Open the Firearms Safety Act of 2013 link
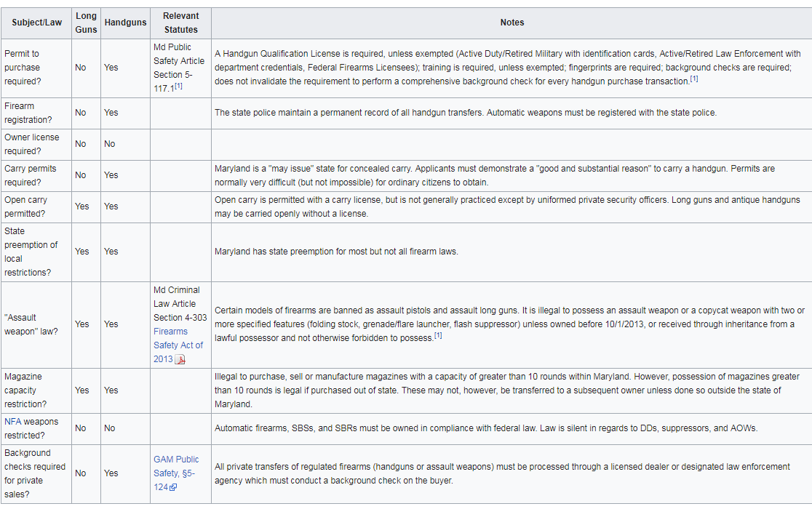The image size is (812, 509). point(178,345)
